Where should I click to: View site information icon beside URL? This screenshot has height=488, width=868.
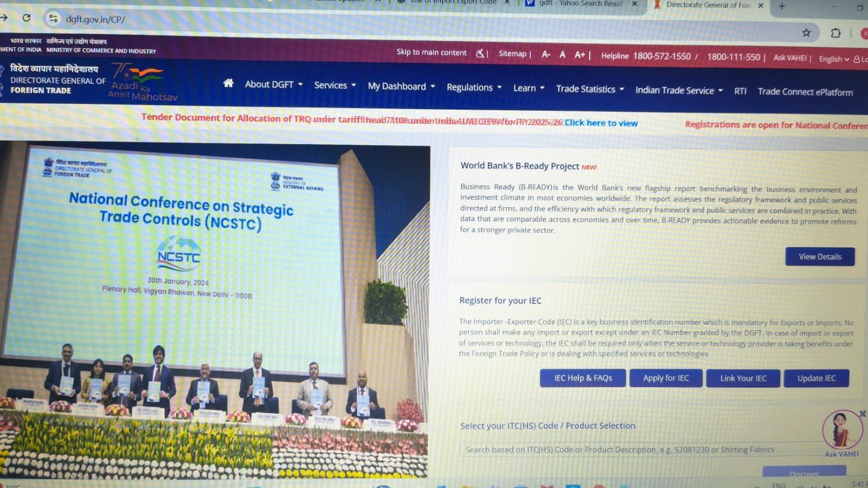pos(53,19)
